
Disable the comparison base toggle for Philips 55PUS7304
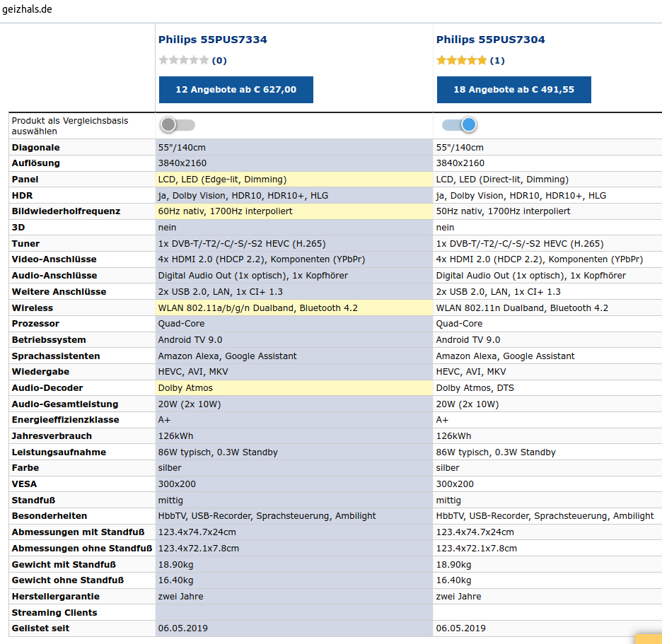coord(458,124)
